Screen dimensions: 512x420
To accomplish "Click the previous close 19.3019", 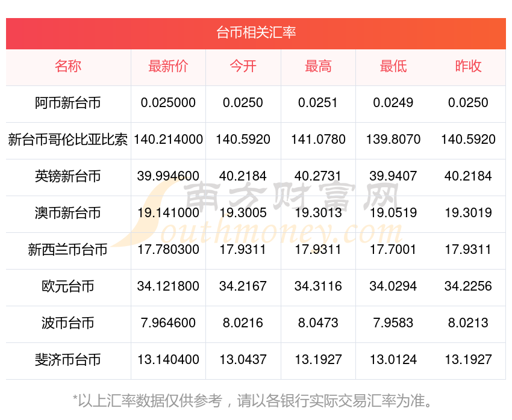I will (468, 213).
